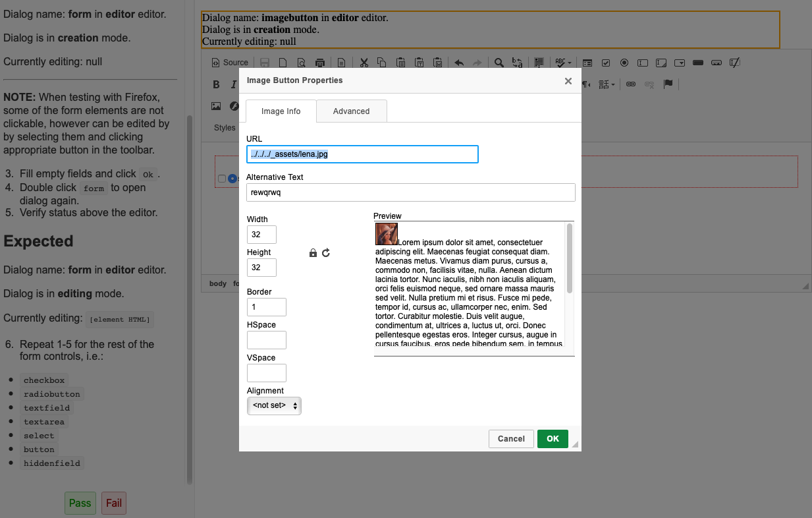Click the Border input field
The height and width of the screenshot is (518, 812).
pos(267,307)
